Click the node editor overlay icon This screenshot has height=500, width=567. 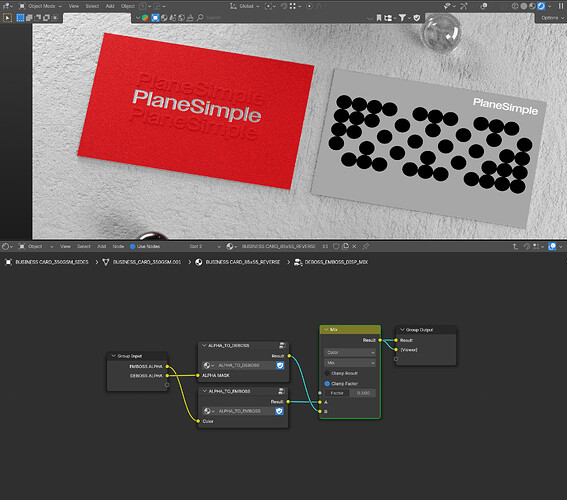coord(552,246)
